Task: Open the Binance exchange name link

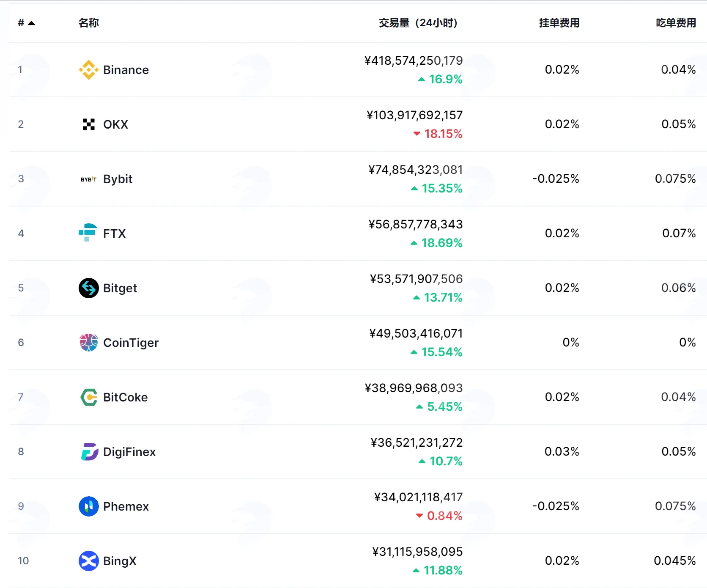Action: point(126,70)
